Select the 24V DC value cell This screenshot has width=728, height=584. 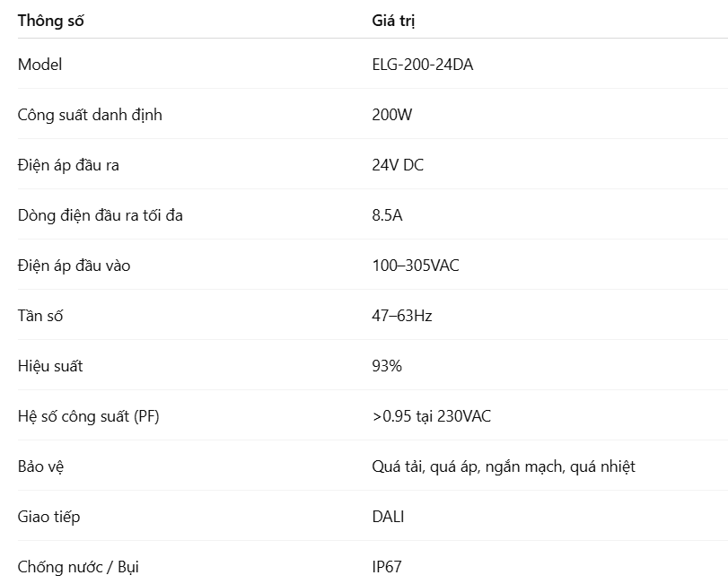tap(398, 165)
